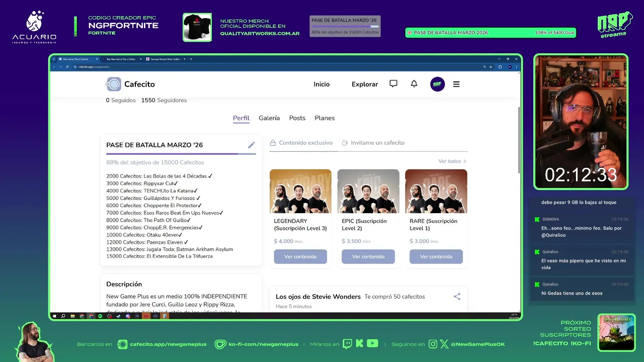The image size is (644, 362).
Task: Select the Invitame un cafecito tab
Action: click(x=373, y=143)
